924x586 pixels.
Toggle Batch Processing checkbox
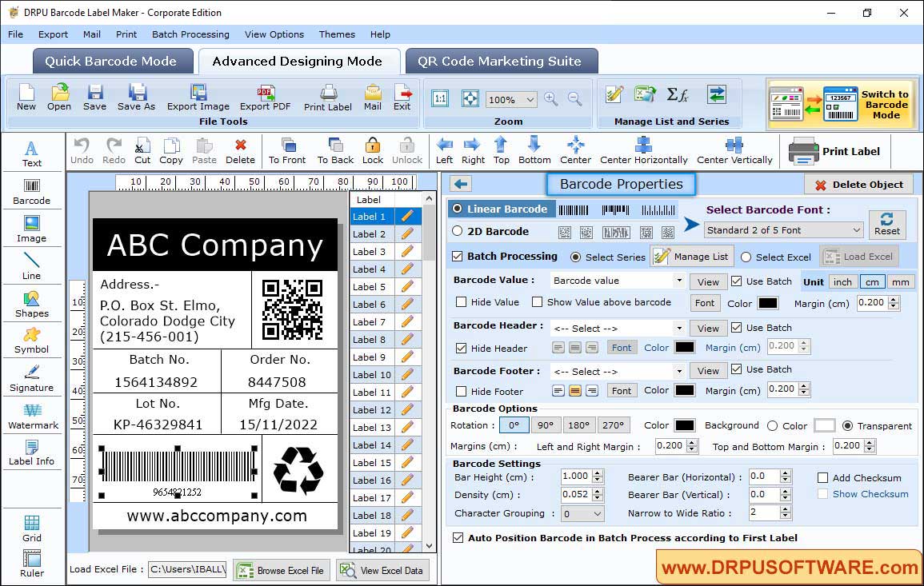point(458,256)
